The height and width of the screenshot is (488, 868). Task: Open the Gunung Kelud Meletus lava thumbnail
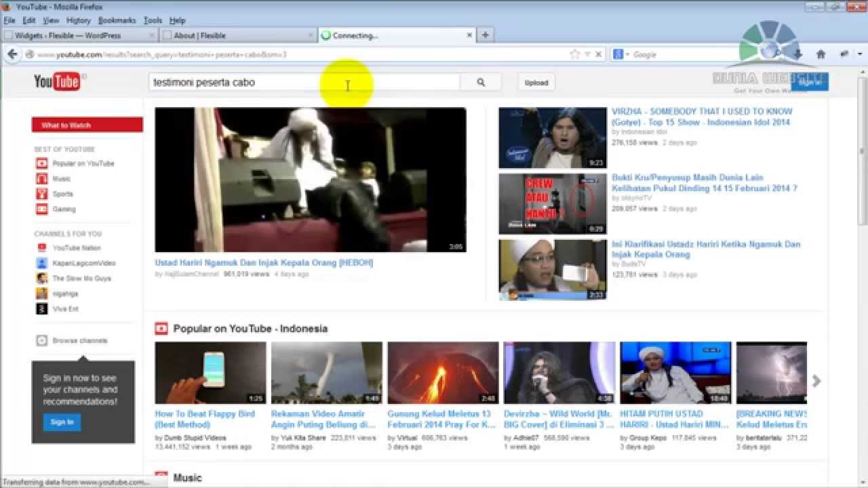point(443,373)
